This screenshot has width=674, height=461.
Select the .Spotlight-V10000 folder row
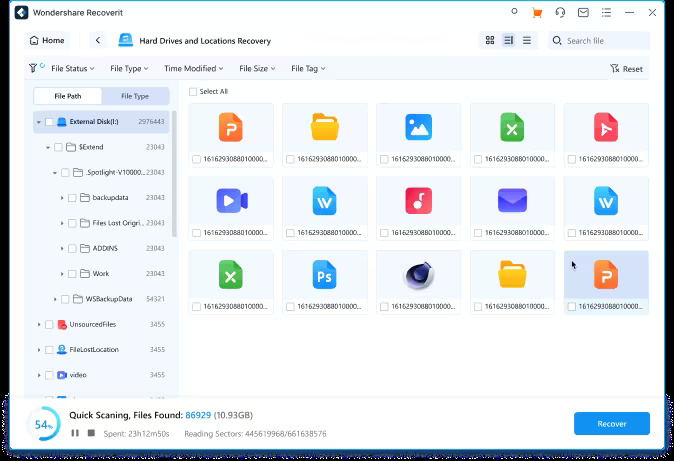point(101,172)
